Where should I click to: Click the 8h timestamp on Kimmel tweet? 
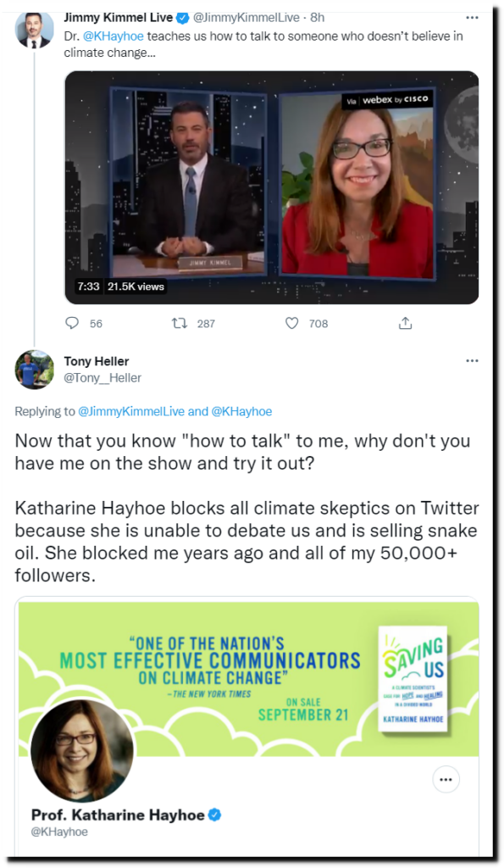pyautogui.click(x=317, y=18)
